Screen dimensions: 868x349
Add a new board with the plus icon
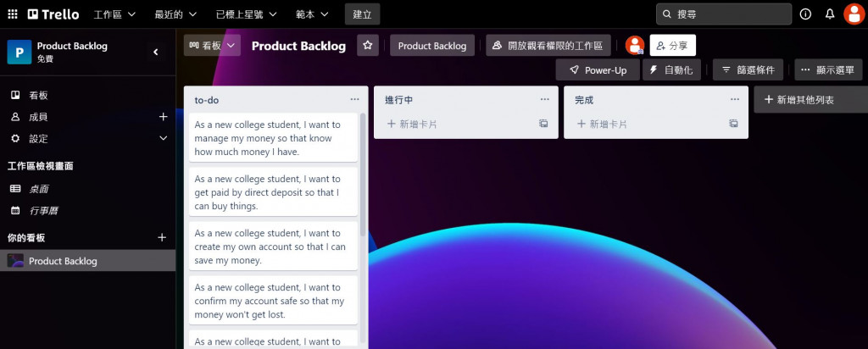click(x=162, y=237)
